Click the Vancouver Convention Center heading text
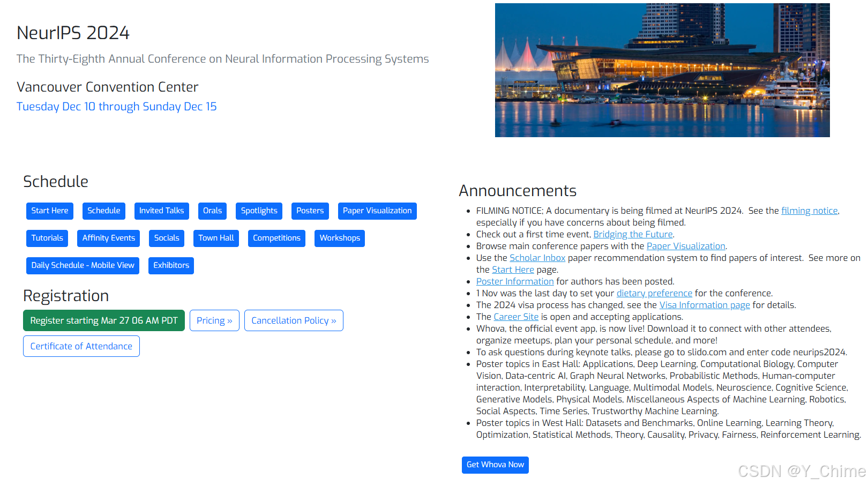This screenshot has height=486, width=868. 107,87
